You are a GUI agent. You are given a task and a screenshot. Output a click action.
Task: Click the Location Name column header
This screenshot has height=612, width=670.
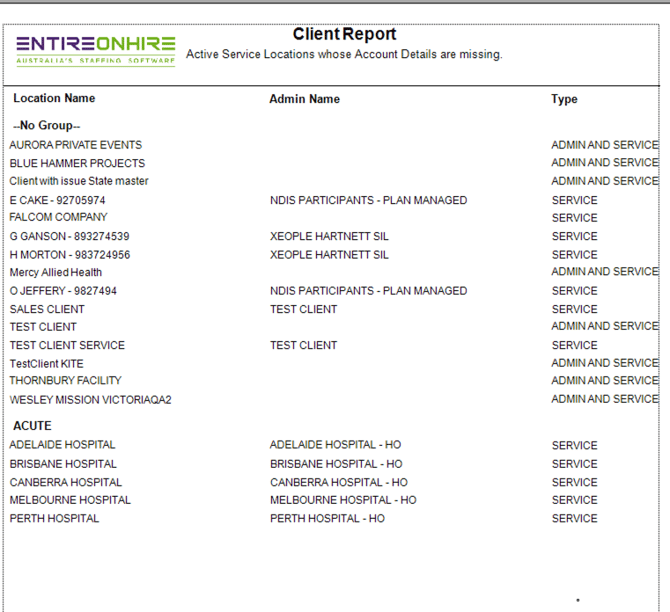(x=54, y=98)
